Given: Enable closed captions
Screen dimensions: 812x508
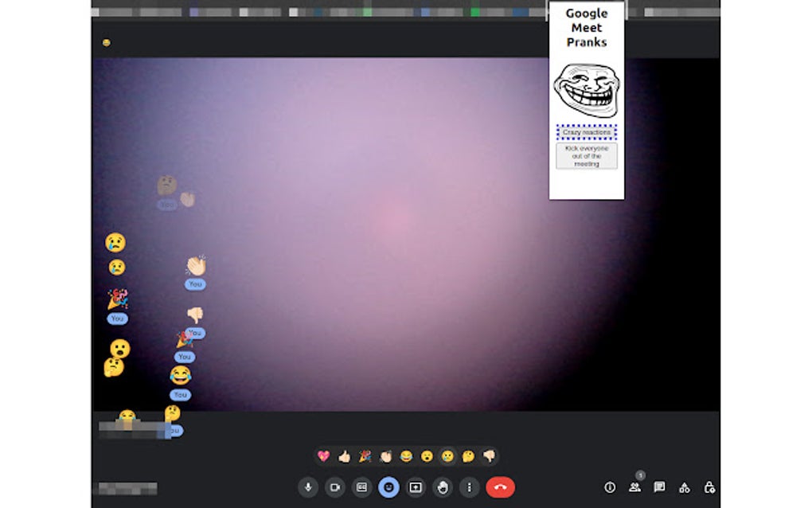Looking at the screenshot, I should pos(361,487).
